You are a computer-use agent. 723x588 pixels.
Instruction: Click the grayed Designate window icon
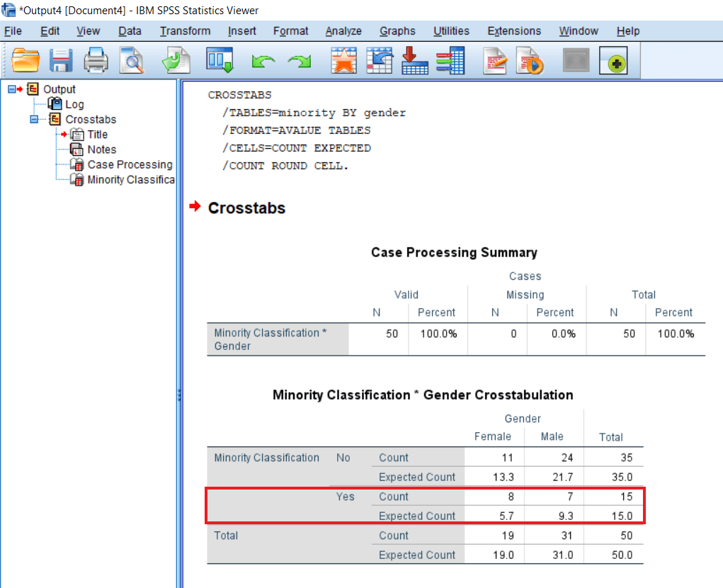tap(576, 60)
